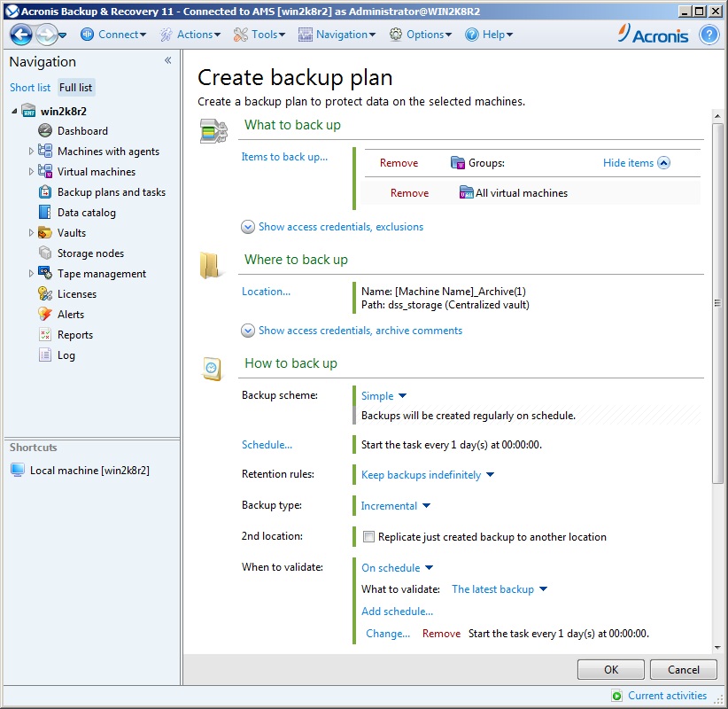Open the On schedule validation dropdown
The image size is (728, 709).
coord(397,568)
